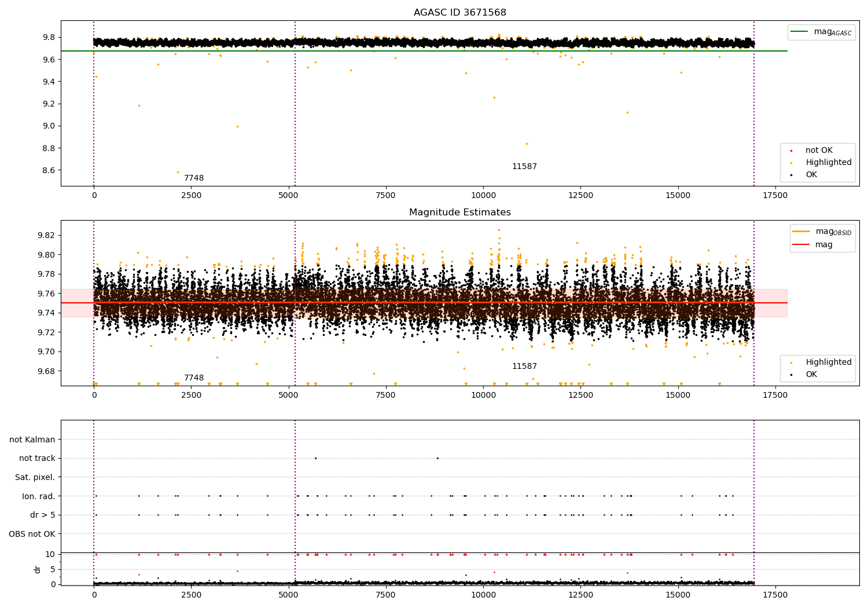Click the lowest orange outlier point near 8.6 in top plot
The width and height of the screenshot is (868, 608).
(x=178, y=172)
